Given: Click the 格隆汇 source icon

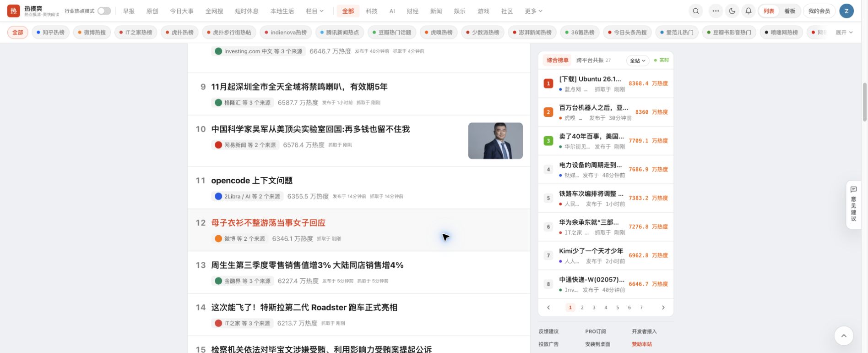Looking at the screenshot, I should click(218, 103).
